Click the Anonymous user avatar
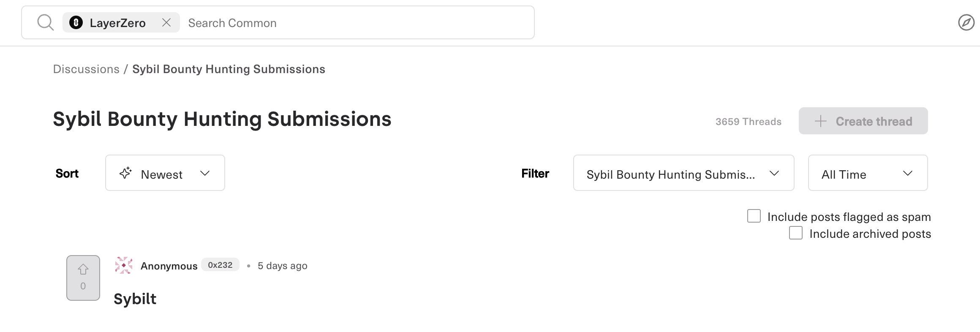980x332 pixels. pos(124,265)
